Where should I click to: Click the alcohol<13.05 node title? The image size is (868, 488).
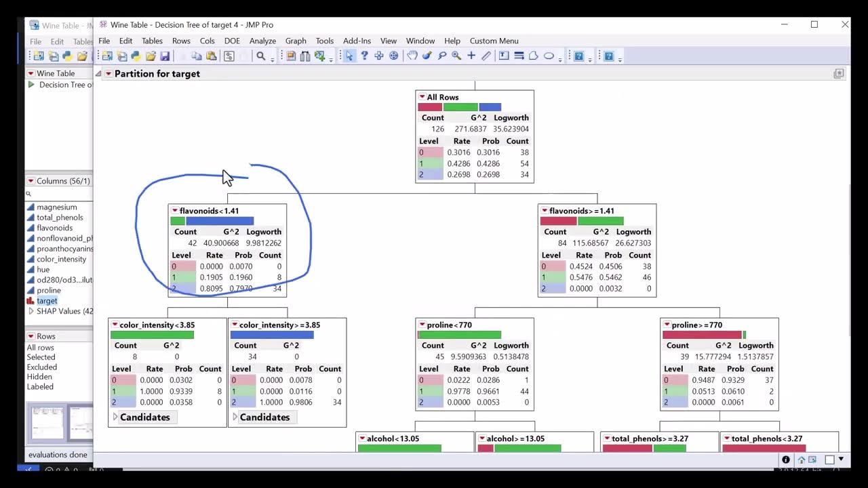(x=393, y=439)
